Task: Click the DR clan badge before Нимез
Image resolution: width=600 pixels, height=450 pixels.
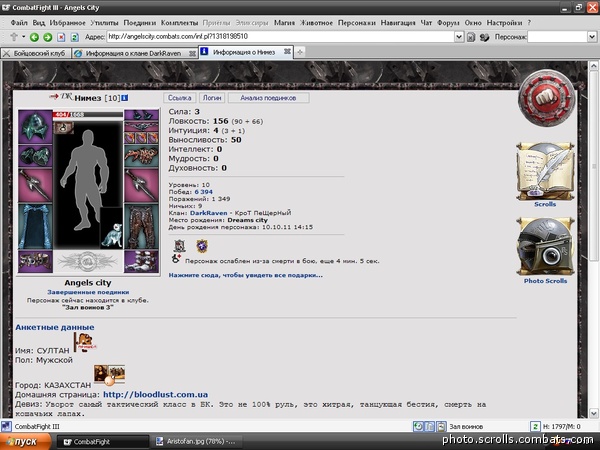Action: [67, 96]
